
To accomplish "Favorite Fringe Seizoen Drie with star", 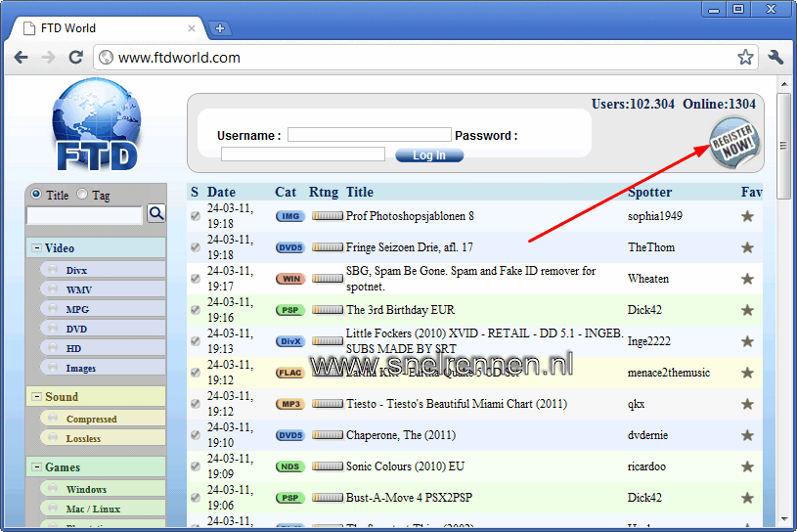I will click(747, 247).
